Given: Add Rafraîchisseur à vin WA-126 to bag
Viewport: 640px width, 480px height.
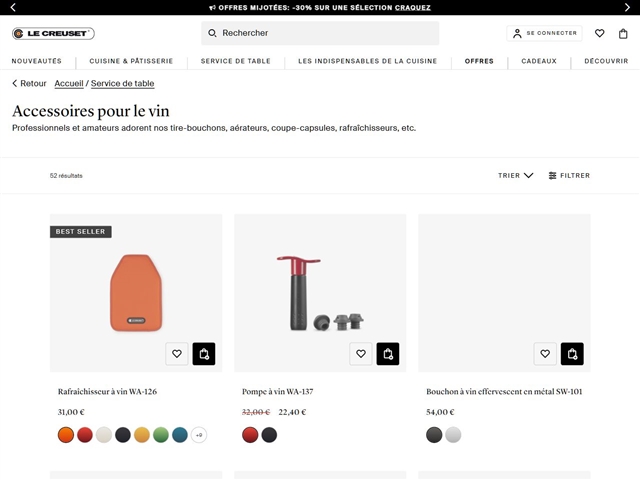Looking at the screenshot, I should point(204,353).
